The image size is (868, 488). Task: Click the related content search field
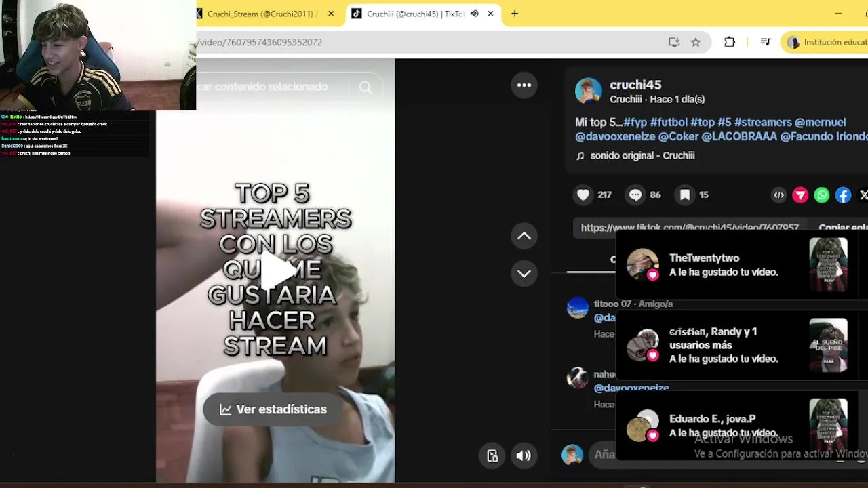pos(271,87)
